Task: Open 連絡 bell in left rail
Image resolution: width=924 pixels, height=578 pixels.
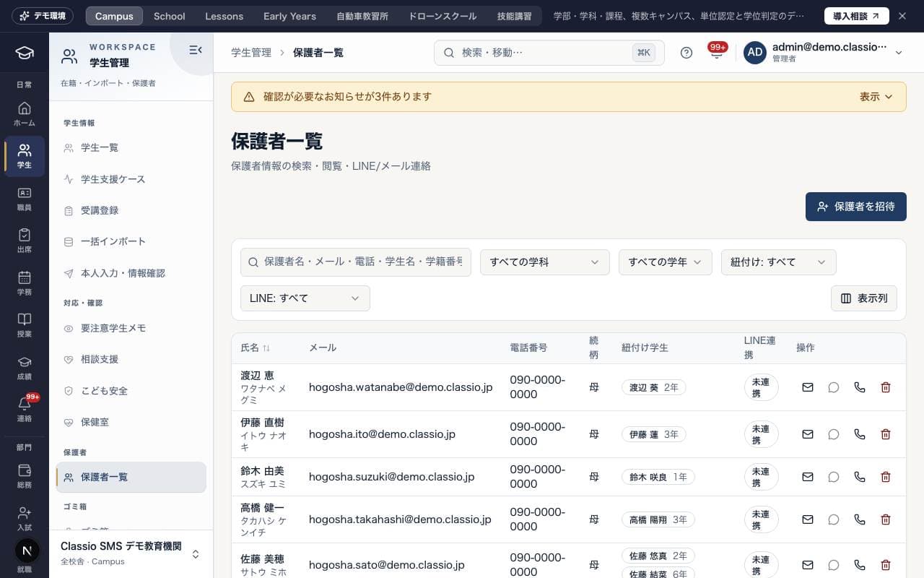Action: 25,410
